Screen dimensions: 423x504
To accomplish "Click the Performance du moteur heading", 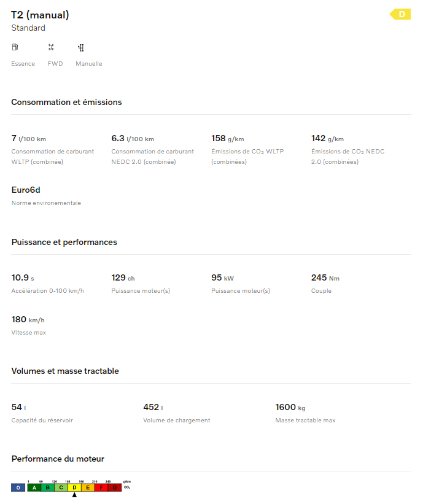I will pyautogui.click(x=58, y=459).
